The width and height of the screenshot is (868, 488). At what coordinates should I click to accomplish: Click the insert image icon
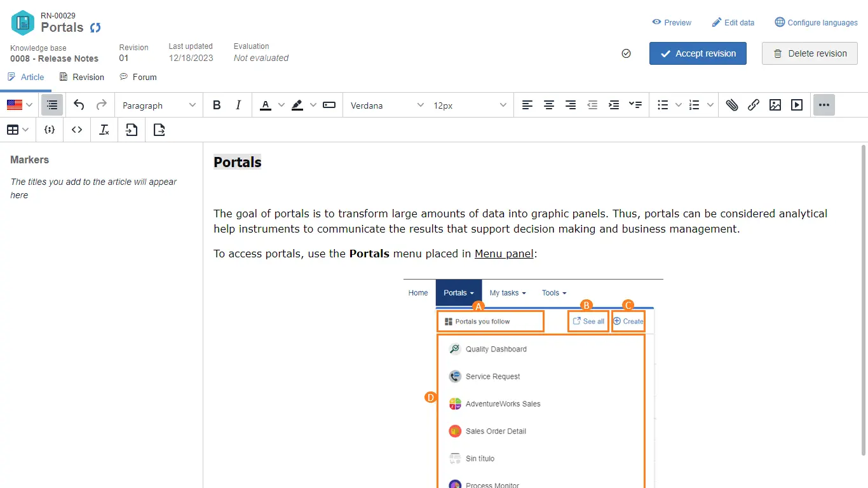tap(775, 105)
